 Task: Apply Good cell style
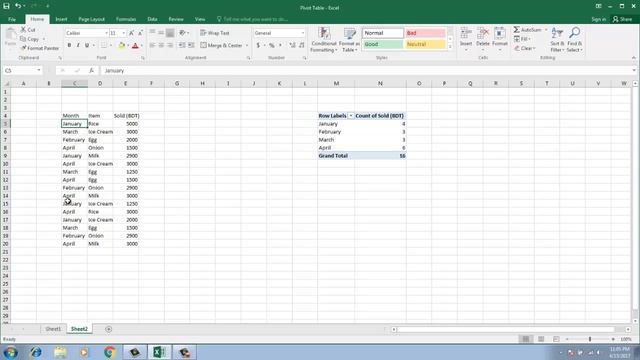coord(383,44)
